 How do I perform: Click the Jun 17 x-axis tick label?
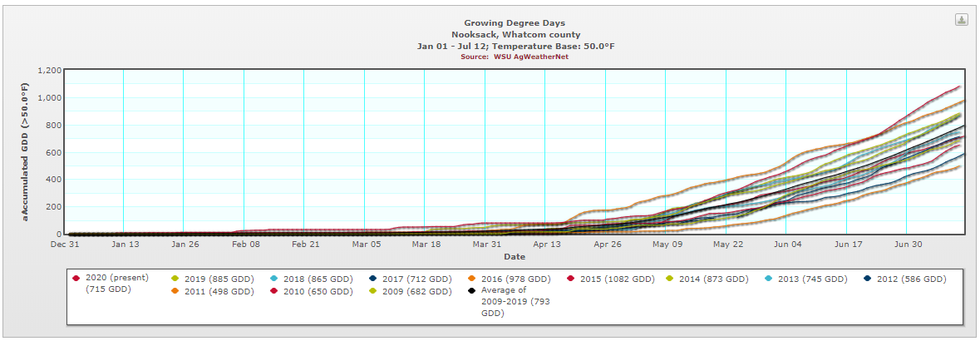[847, 245]
